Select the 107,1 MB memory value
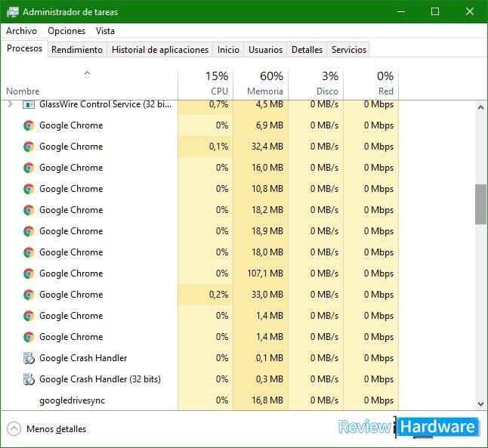The width and height of the screenshot is (488, 448). (x=265, y=273)
